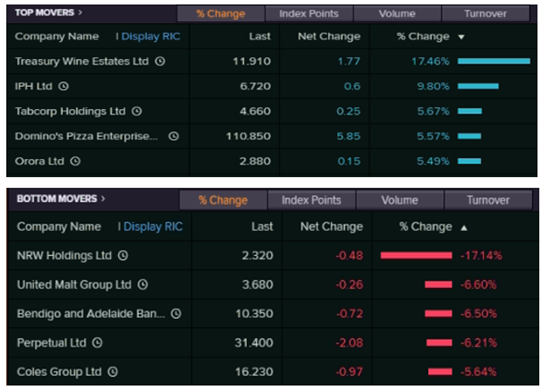The image size is (550, 390).
Task: Click clock icon next to Domino's Pizza Enterprise
Action: coord(174,136)
